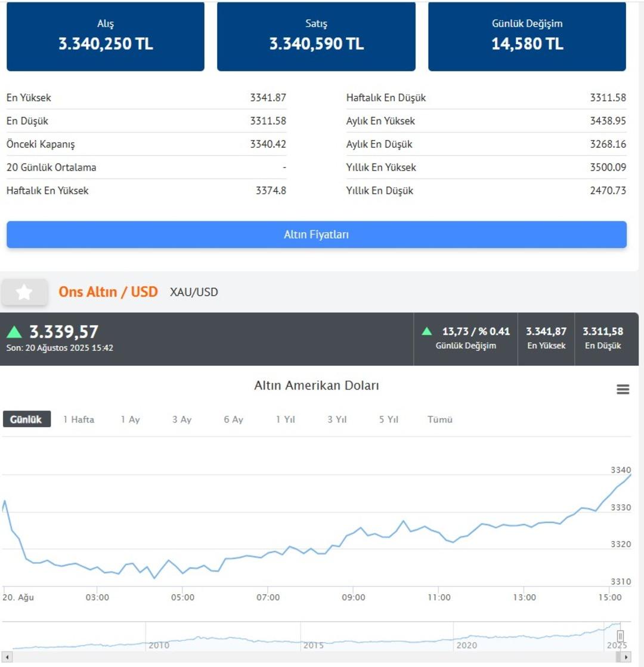Open the Ons Altın / USD heading link
This screenshot has height=667, width=644.
click(x=108, y=292)
